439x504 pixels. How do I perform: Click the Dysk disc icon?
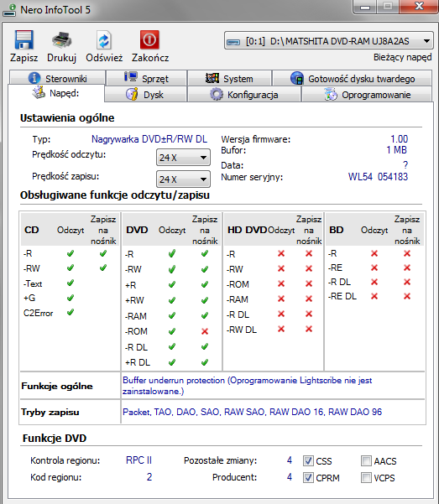click(132, 94)
